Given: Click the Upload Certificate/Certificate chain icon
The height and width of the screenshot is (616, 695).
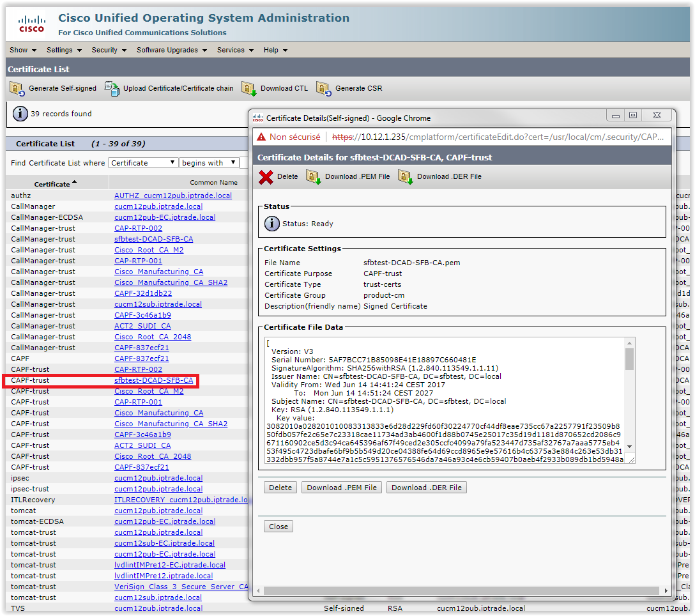Looking at the screenshot, I should point(112,88).
